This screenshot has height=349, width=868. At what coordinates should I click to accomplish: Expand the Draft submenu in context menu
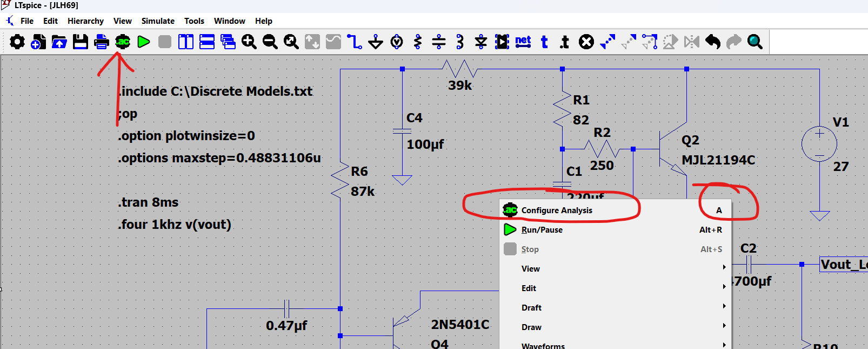(616, 308)
